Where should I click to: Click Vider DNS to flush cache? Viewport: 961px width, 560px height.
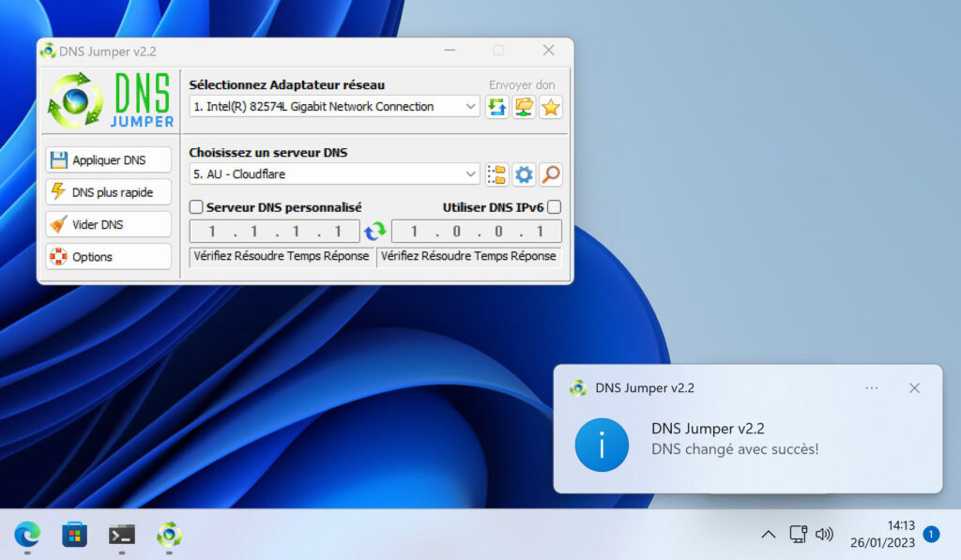[x=109, y=224]
